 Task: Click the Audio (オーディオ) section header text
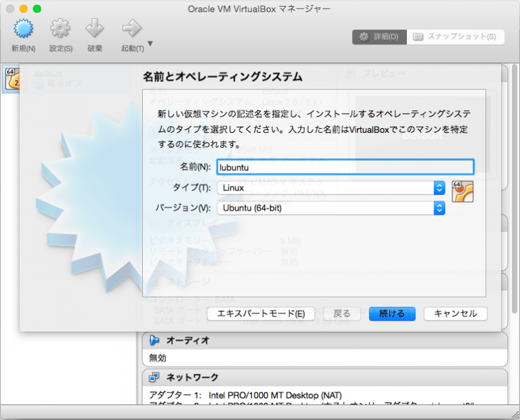tap(188, 340)
